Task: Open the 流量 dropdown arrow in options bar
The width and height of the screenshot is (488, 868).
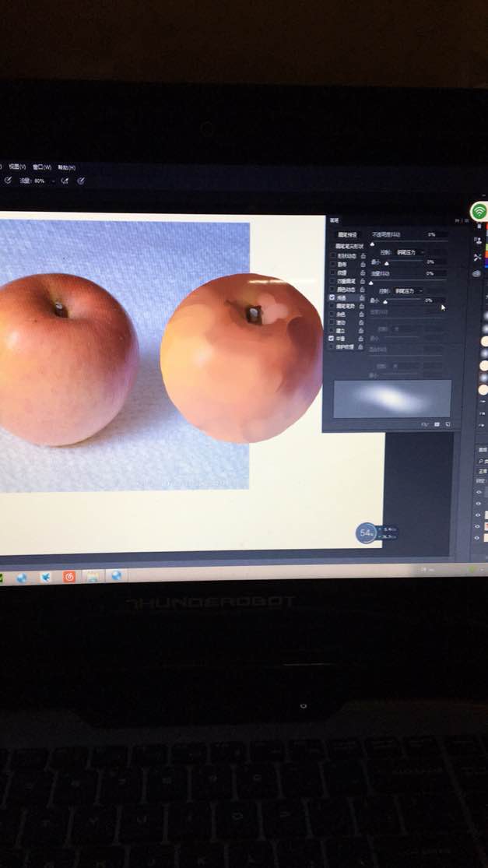Action: click(53, 181)
